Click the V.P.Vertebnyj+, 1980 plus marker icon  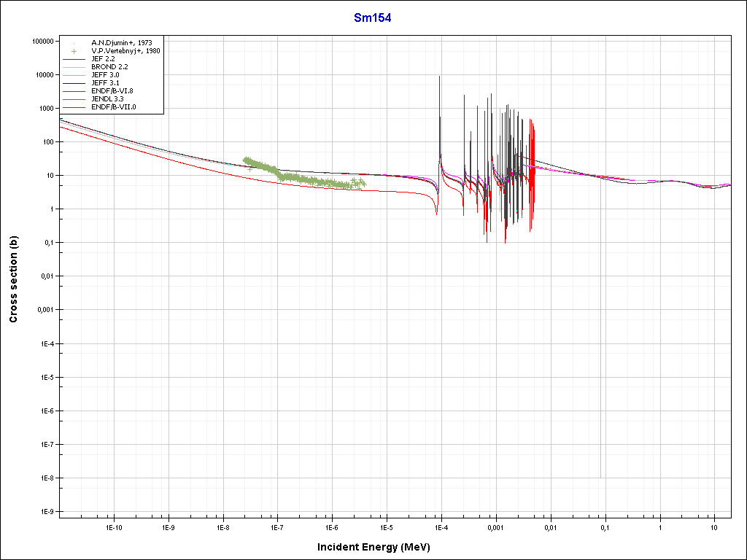[74, 51]
